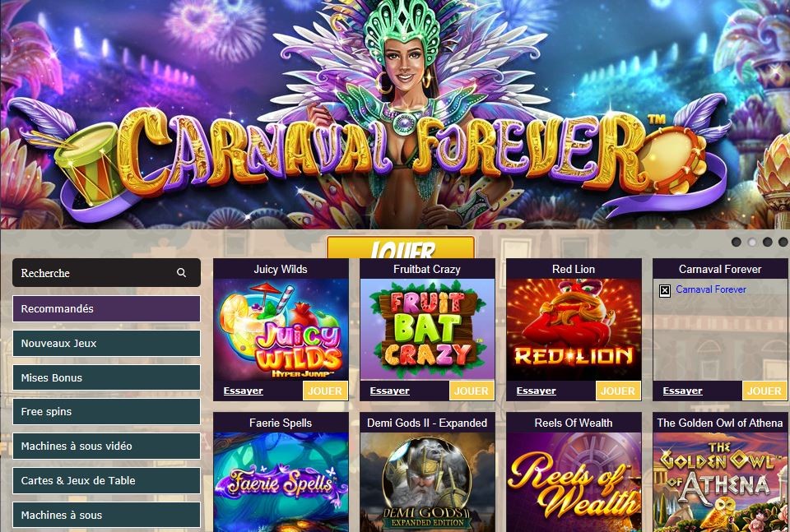Viewport: 790px width, 532px height.
Task: Click the search magnifier icon
Action: pyautogui.click(x=181, y=273)
